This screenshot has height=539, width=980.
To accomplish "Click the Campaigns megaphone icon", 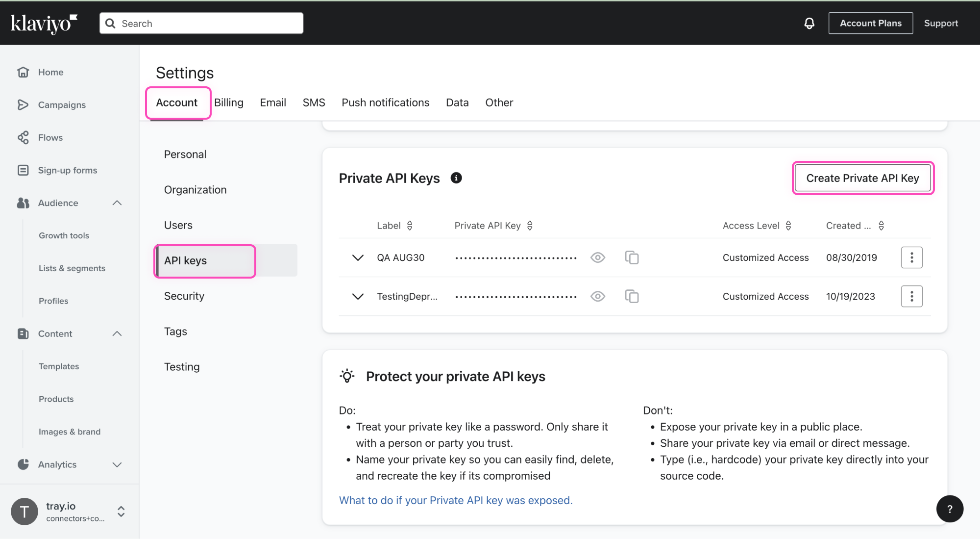I will 23,104.
